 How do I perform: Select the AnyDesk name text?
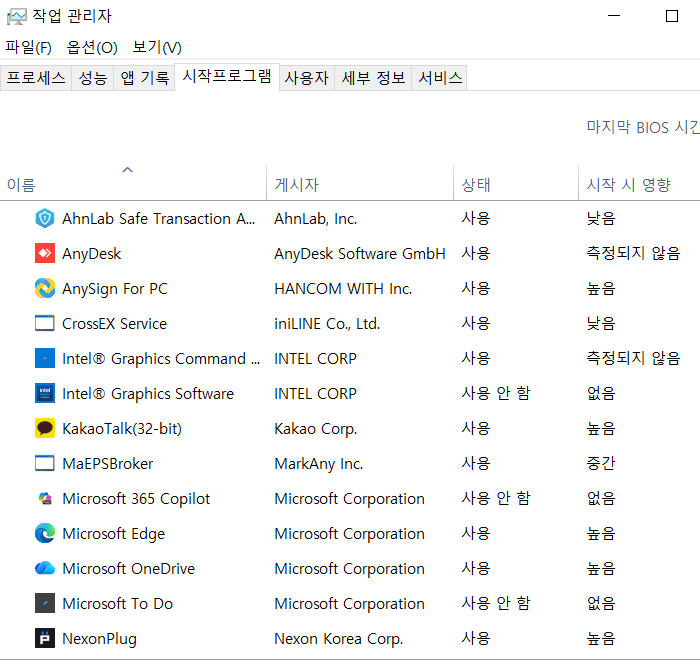[92, 254]
